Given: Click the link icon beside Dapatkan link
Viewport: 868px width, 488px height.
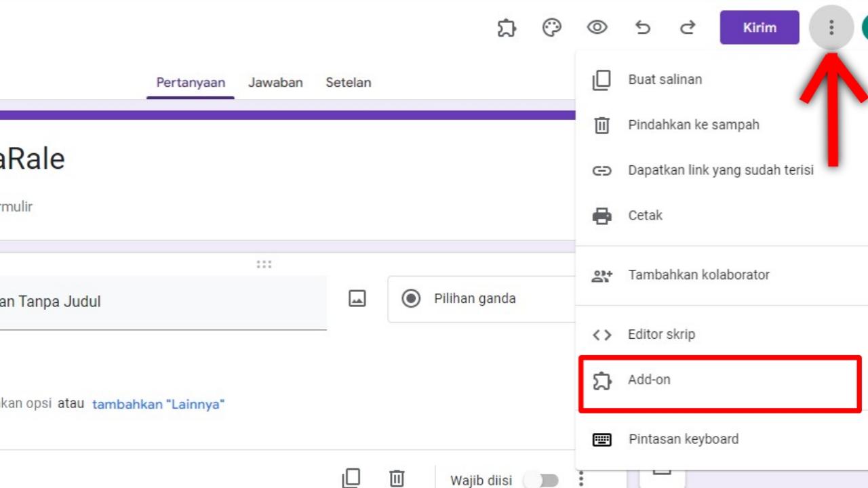Looking at the screenshot, I should 601,171.
